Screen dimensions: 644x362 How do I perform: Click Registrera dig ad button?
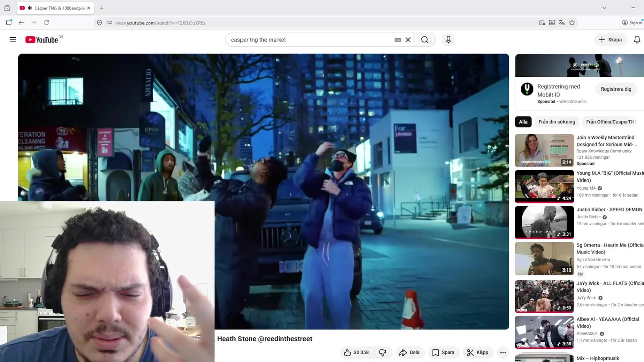[x=616, y=89]
